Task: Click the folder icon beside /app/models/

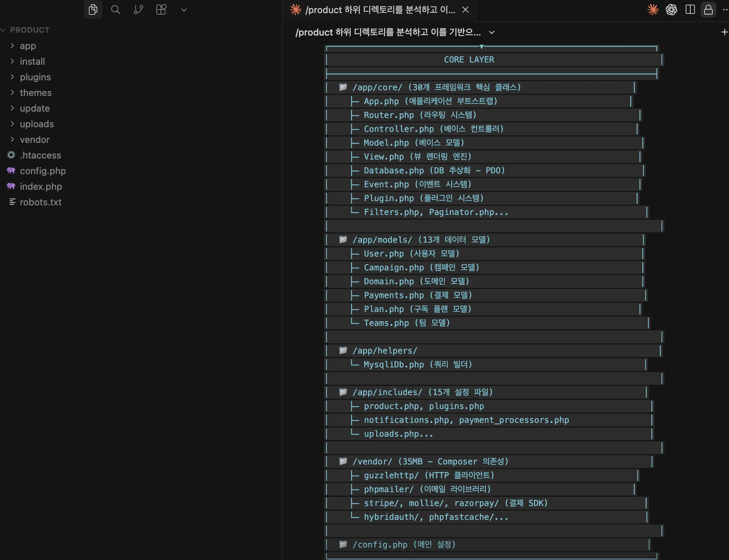Action: 343,239
